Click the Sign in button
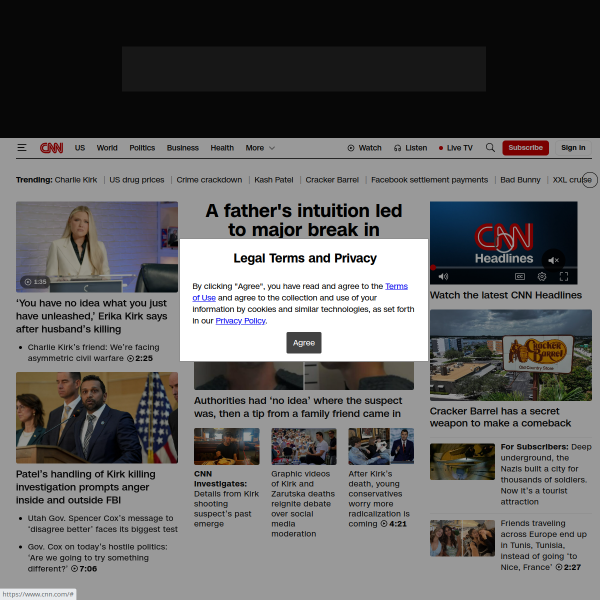Screen dimensions: 600x600 (573, 148)
